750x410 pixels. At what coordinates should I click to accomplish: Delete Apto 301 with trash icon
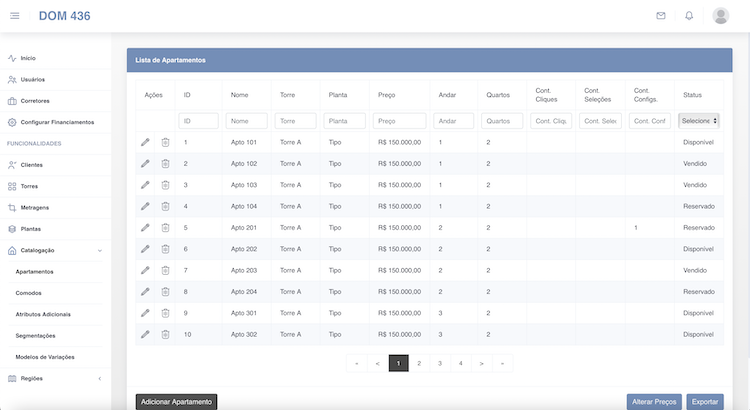pyautogui.click(x=165, y=313)
